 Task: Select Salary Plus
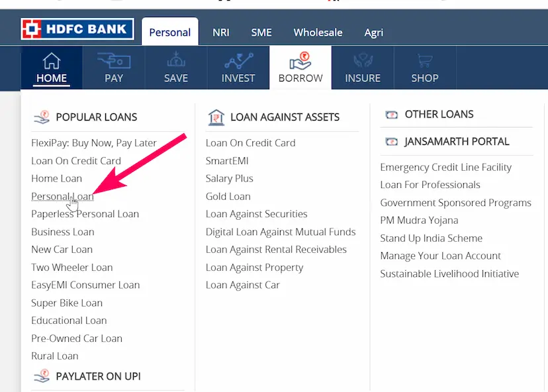pyautogui.click(x=229, y=179)
